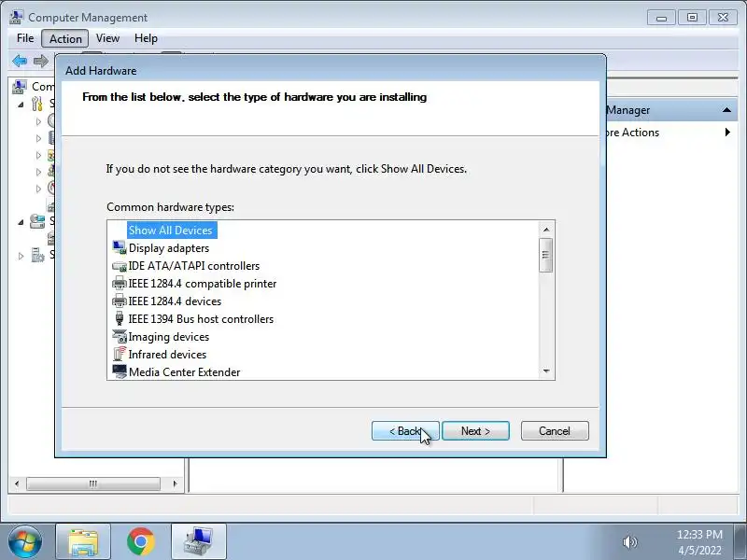Image resolution: width=747 pixels, height=560 pixels.
Task: Click the hardware list scroll down arrow
Action: (546, 371)
